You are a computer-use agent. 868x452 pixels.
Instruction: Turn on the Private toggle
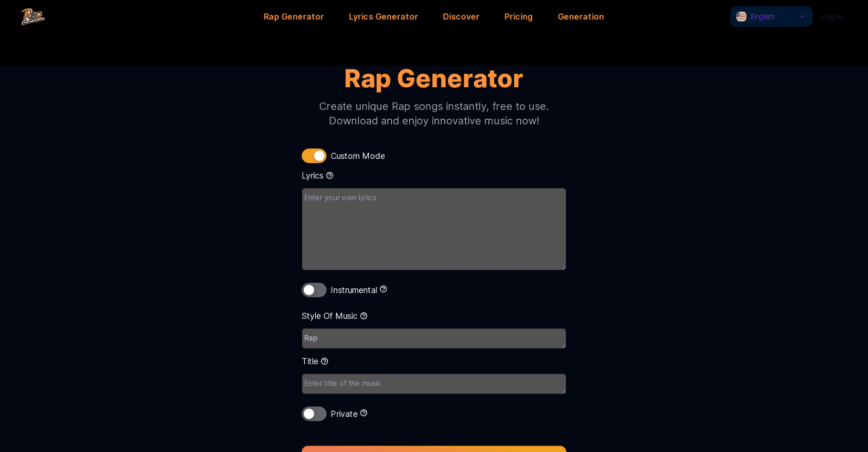point(314,414)
